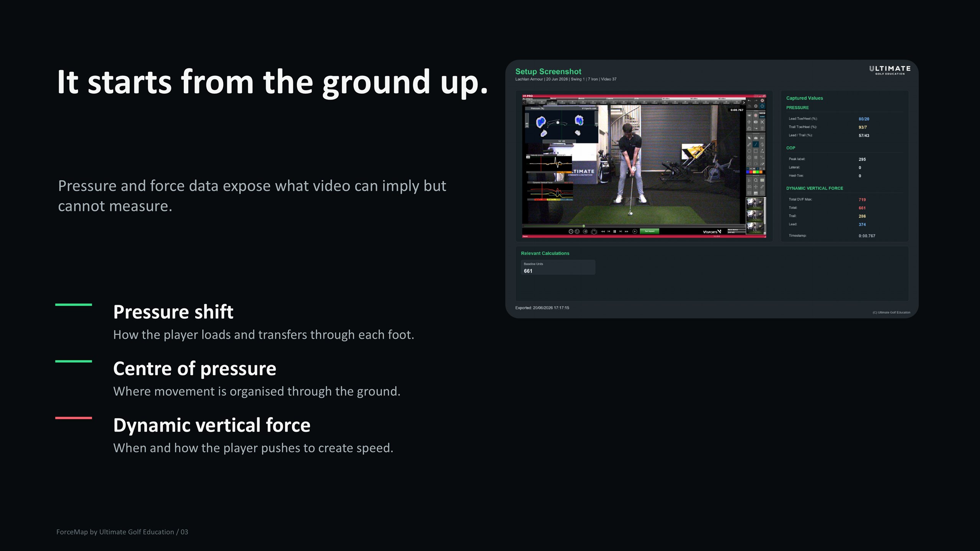The width and height of the screenshot is (980, 551).
Task: Open the brightness dial icon in playback bar
Action: pyautogui.click(x=594, y=231)
